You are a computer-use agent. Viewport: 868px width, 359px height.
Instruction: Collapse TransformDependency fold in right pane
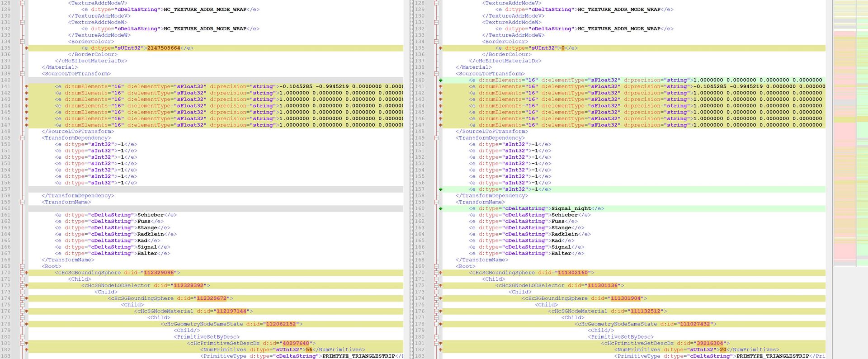(x=436, y=138)
